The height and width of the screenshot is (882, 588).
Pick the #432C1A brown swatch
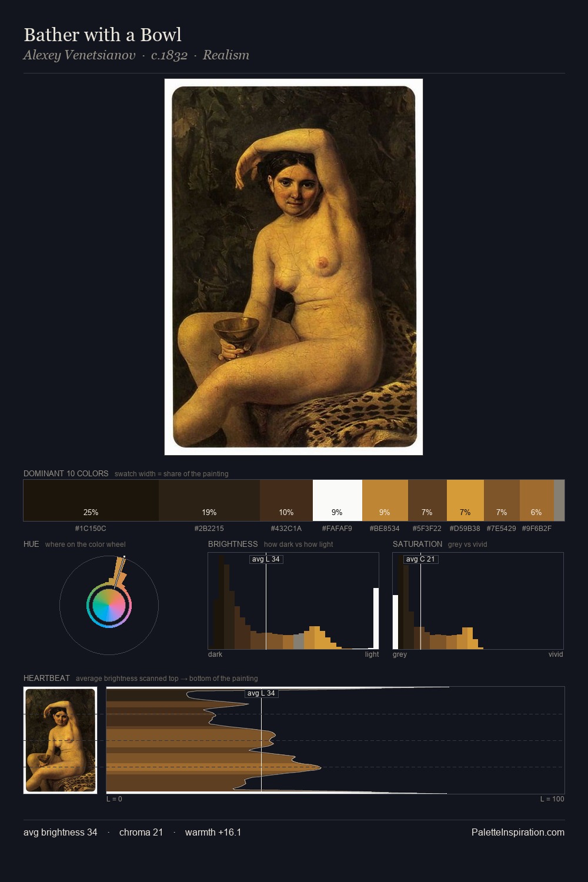pos(286,500)
